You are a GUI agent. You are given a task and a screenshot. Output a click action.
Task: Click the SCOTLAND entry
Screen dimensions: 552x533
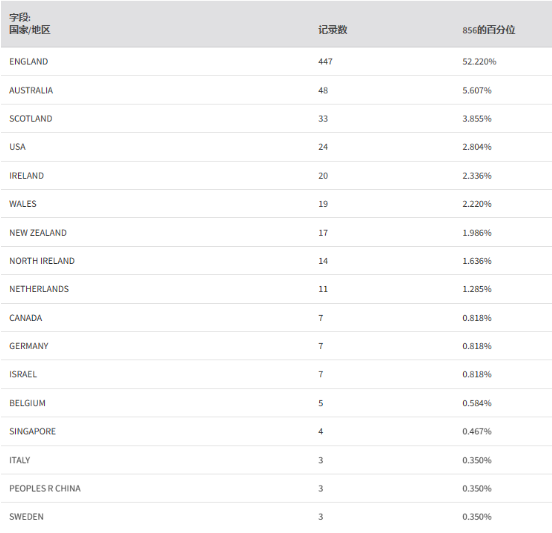click(31, 119)
